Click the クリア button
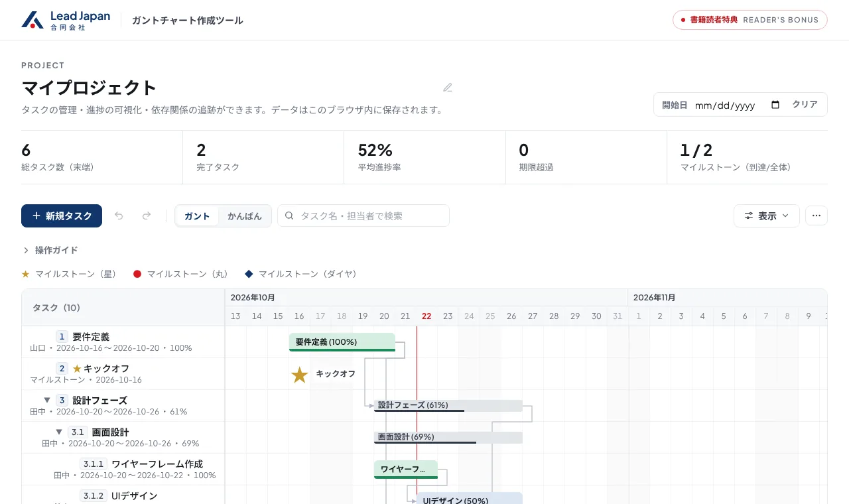The width and height of the screenshot is (849, 504). 805,104
